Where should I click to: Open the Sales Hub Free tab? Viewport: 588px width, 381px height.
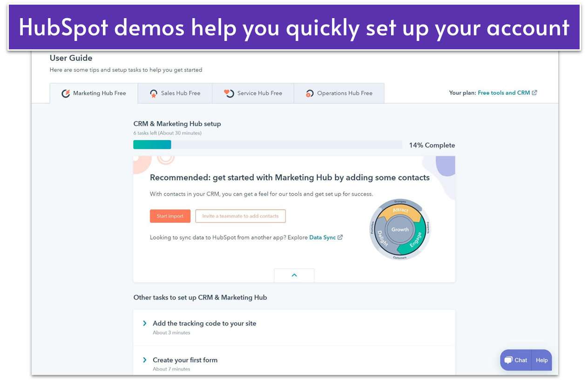175,93
